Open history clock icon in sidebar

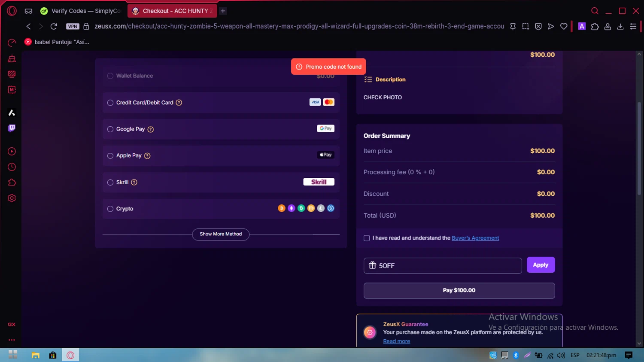[12, 167]
